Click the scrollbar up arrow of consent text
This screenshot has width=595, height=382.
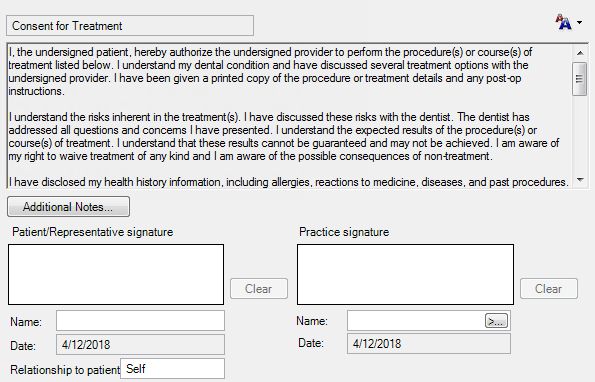coord(580,53)
